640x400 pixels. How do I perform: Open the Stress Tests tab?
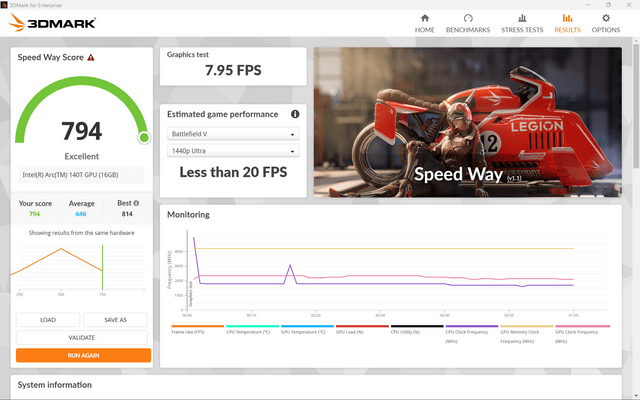(522, 24)
